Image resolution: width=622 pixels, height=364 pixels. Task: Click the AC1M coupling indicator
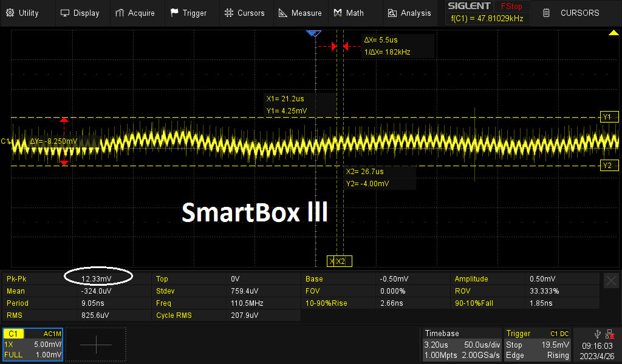point(52,334)
